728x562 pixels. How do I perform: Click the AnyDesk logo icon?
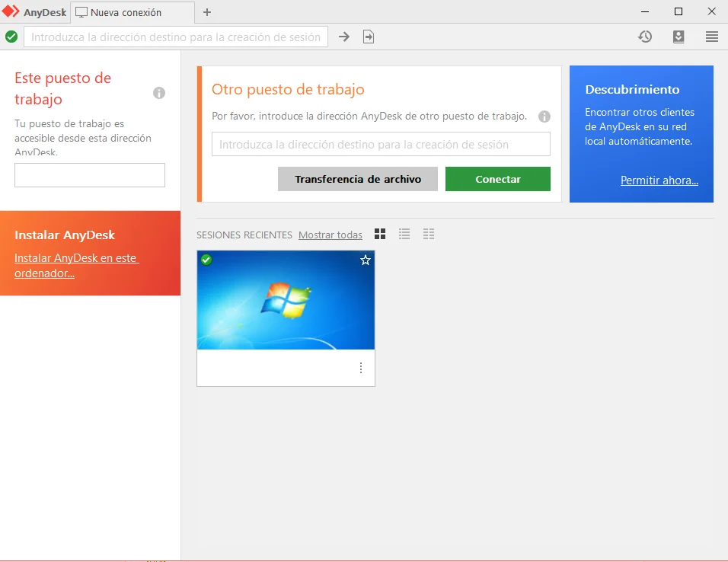tap(11, 11)
